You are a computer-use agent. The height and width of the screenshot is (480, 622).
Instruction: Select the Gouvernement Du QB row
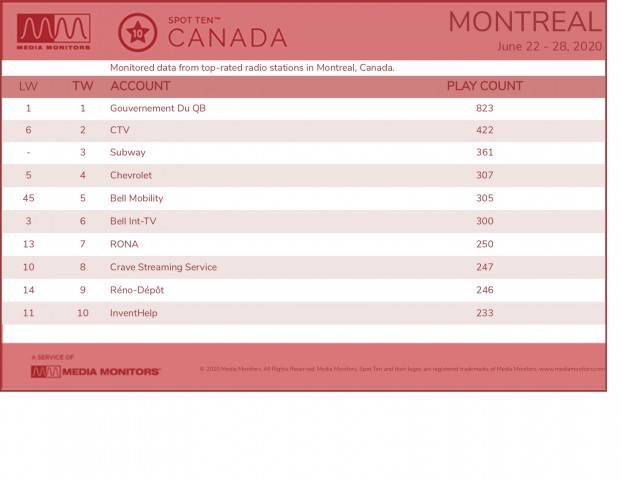coord(304,108)
